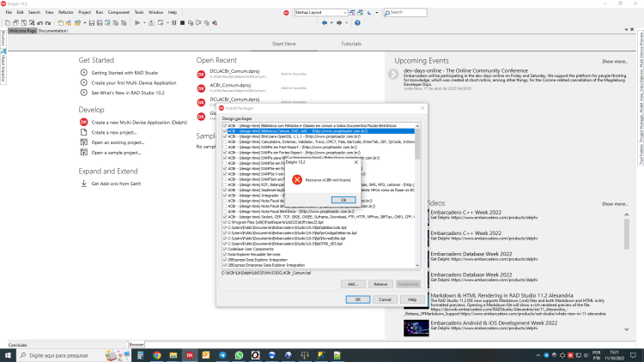Click Add... in Install Packages dialog
644x362 pixels.
tap(353, 284)
